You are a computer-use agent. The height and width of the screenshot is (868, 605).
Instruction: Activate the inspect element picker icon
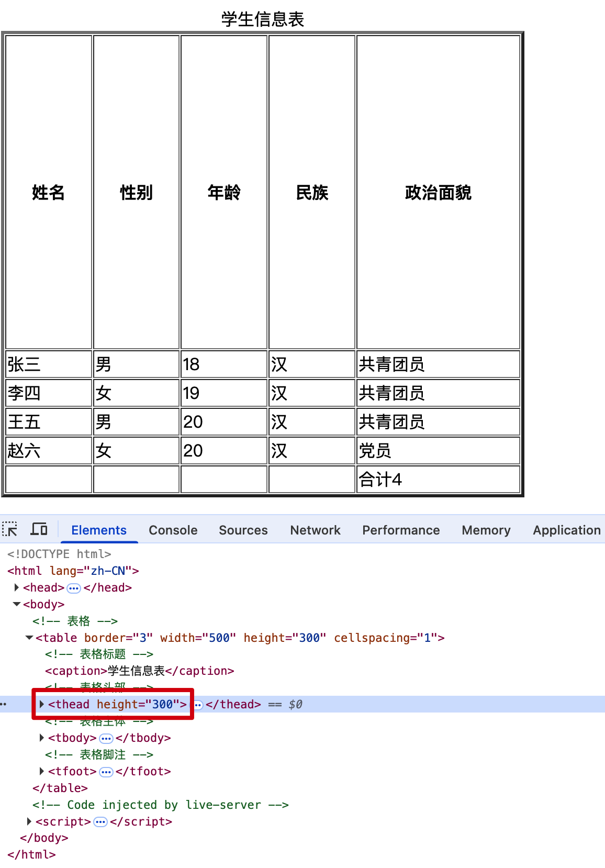click(x=10, y=529)
